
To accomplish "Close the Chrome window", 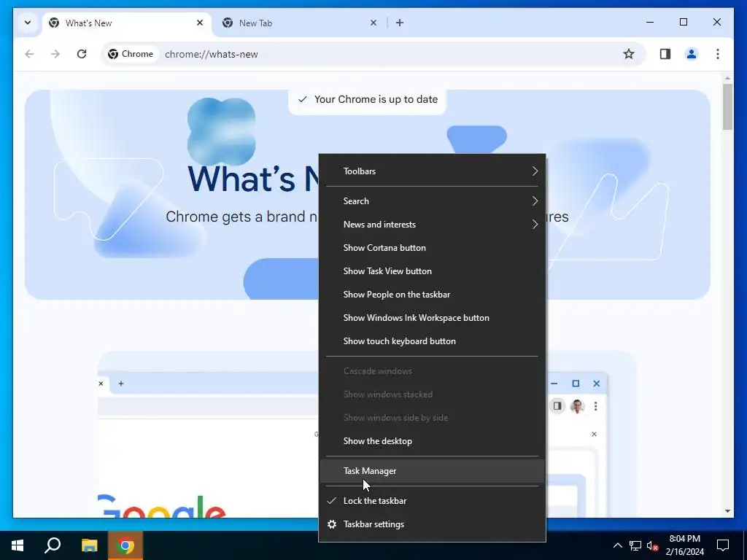I will pos(716,23).
